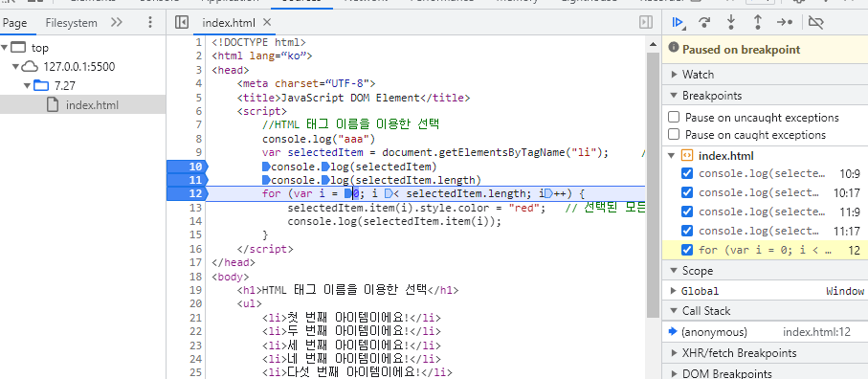Screen dimensions: 868x379
Task: Click the index.html file icon in tree
Action: [x=53, y=104]
